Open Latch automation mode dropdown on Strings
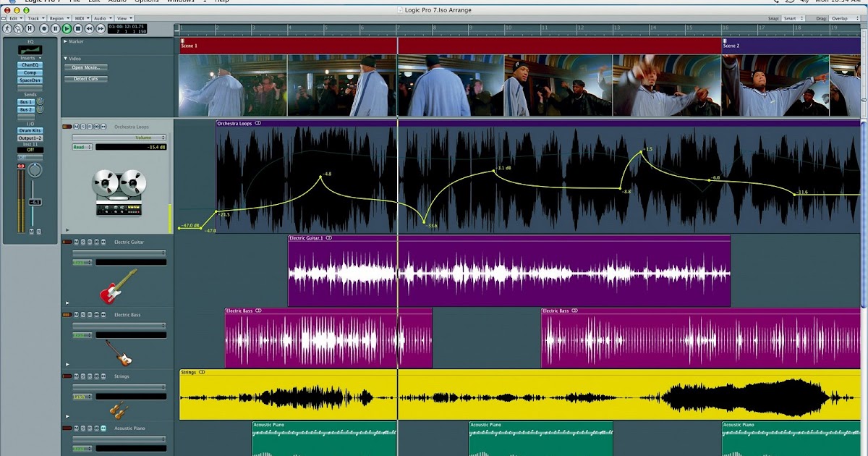Image resolution: width=868 pixels, height=456 pixels. (82, 397)
